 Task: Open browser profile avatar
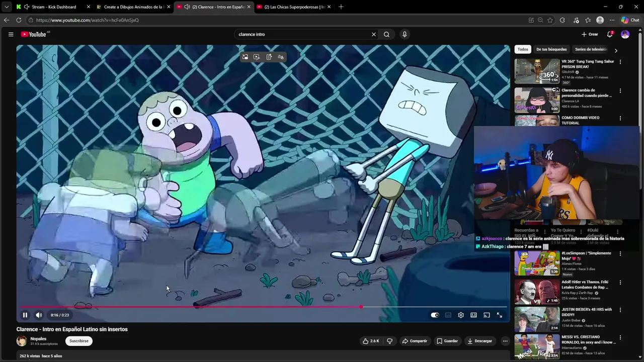pos(600,20)
